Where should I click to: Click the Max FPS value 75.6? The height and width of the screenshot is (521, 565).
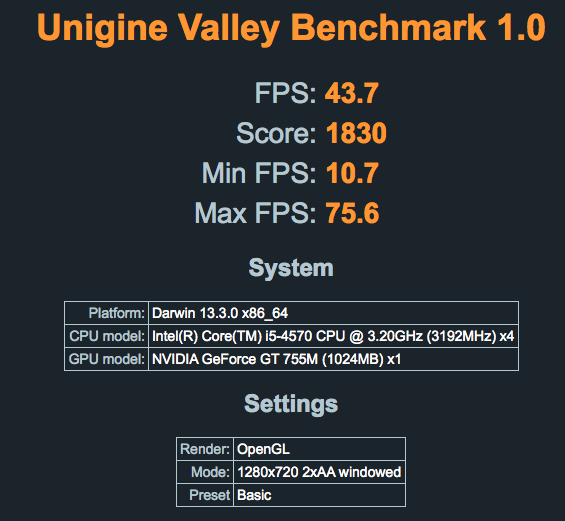coord(352,213)
